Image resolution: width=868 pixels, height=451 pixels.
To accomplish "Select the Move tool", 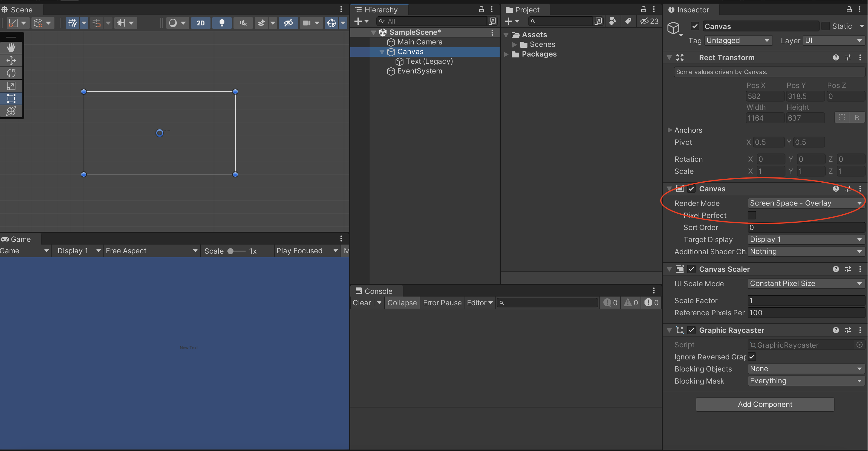I will point(11,60).
